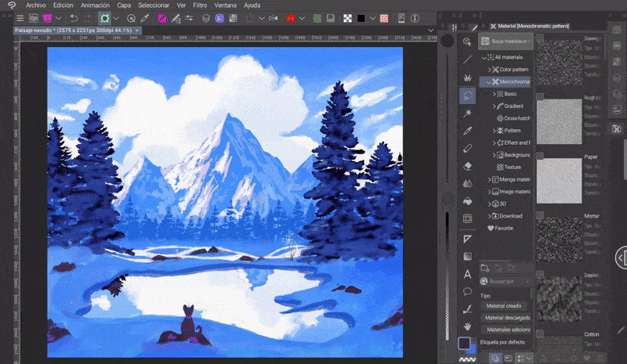The width and height of the screenshot is (627, 364).
Task: Select the Hand move tool
Action: (x=467, y=326)
